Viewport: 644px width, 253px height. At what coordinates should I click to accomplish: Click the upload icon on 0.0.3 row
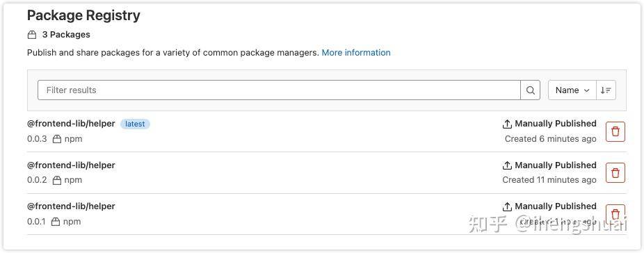507,124
